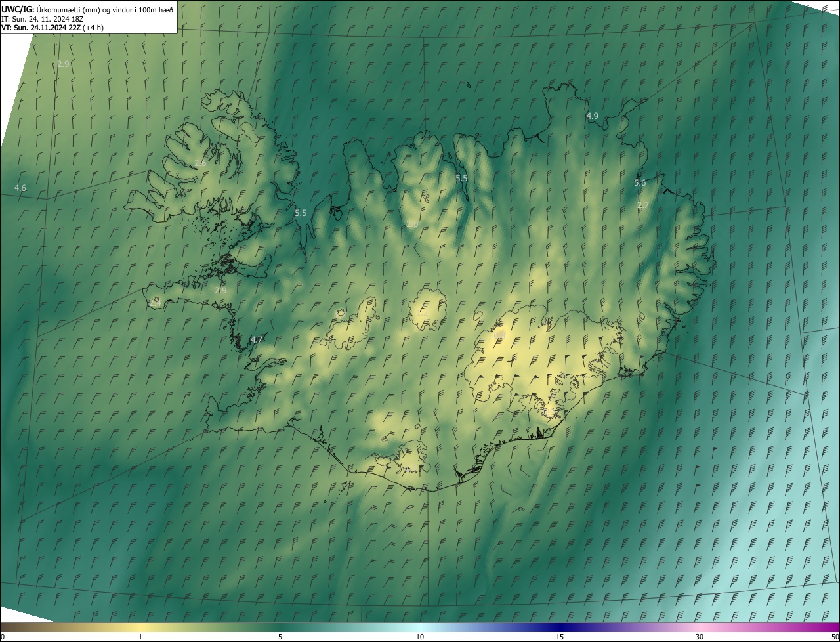
Task: Click the title text "Úrkomumætti (mm) og vindur í 100m hæð"
Action: pos(105,9)
